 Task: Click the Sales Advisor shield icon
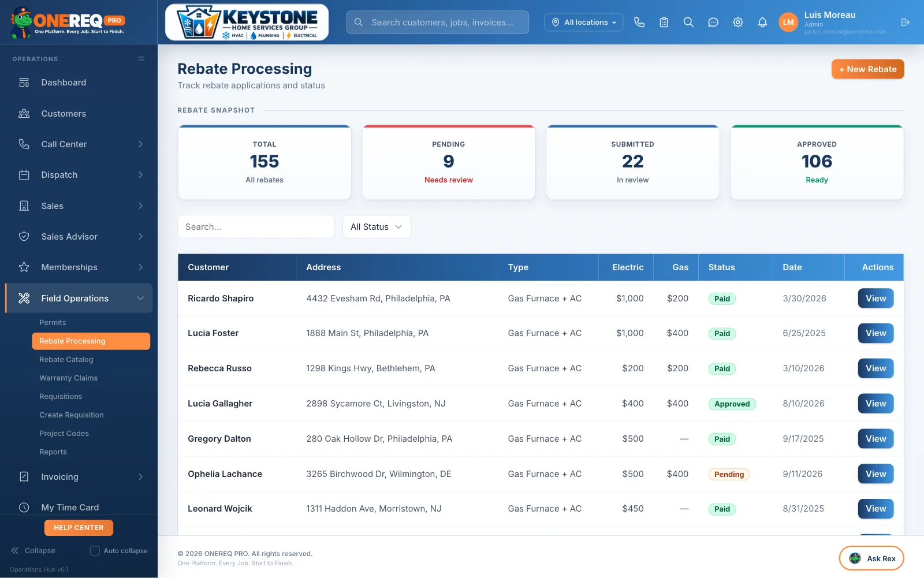[x=24, y=237]
